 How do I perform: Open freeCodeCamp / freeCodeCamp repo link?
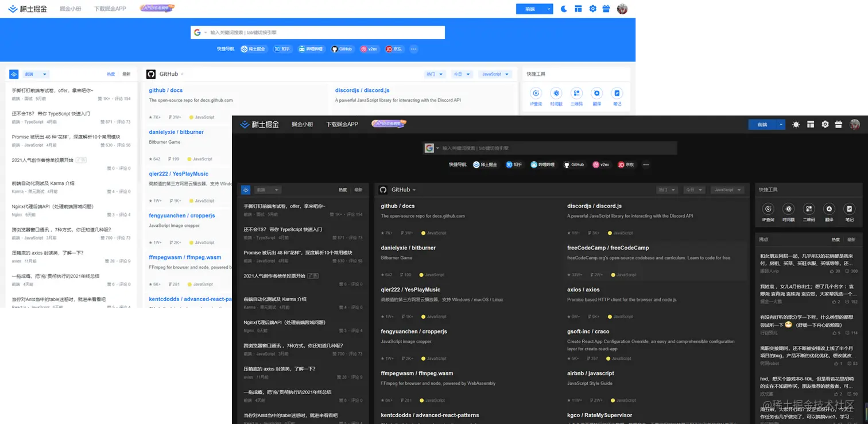[x=608, y=248]
